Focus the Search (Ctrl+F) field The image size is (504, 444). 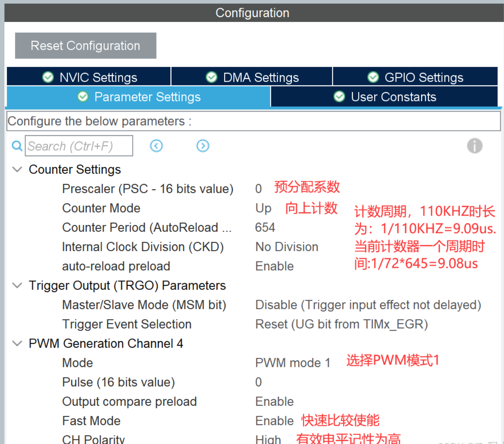click(x=79, y=146)
